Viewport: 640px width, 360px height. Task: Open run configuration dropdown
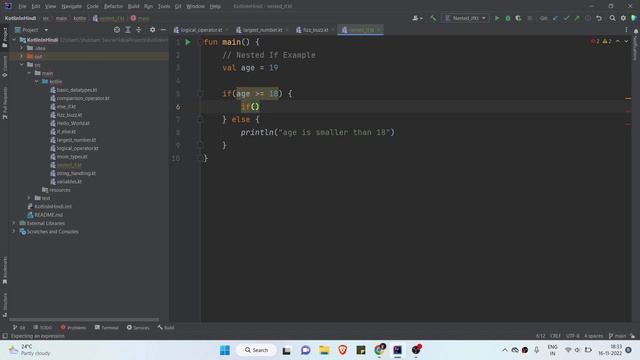click(466, 18)
